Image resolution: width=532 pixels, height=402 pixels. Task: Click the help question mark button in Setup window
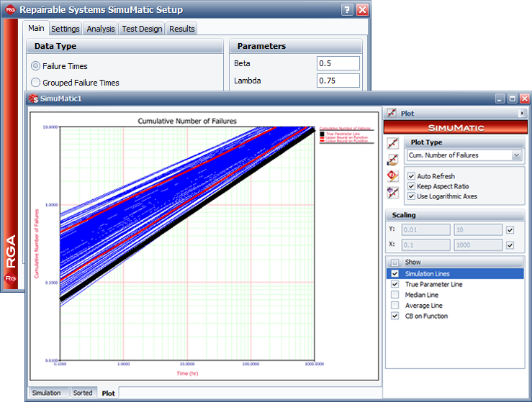coord(347,10)
